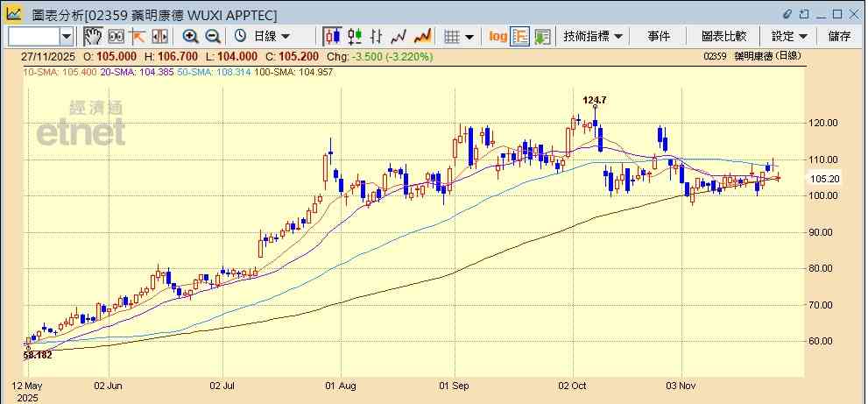This screenshot has height=404, width=868.
Task: Open the 設定 menu
Action: click(788, 36)
